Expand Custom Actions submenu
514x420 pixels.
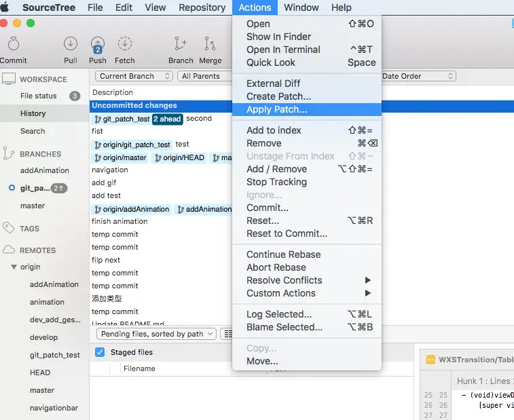click(307, 293)
